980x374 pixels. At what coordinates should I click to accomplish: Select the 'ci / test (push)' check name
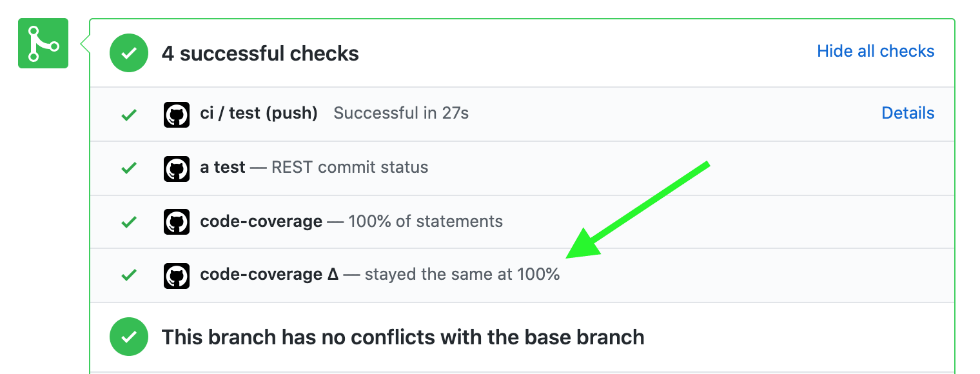[x=259, y=112]
